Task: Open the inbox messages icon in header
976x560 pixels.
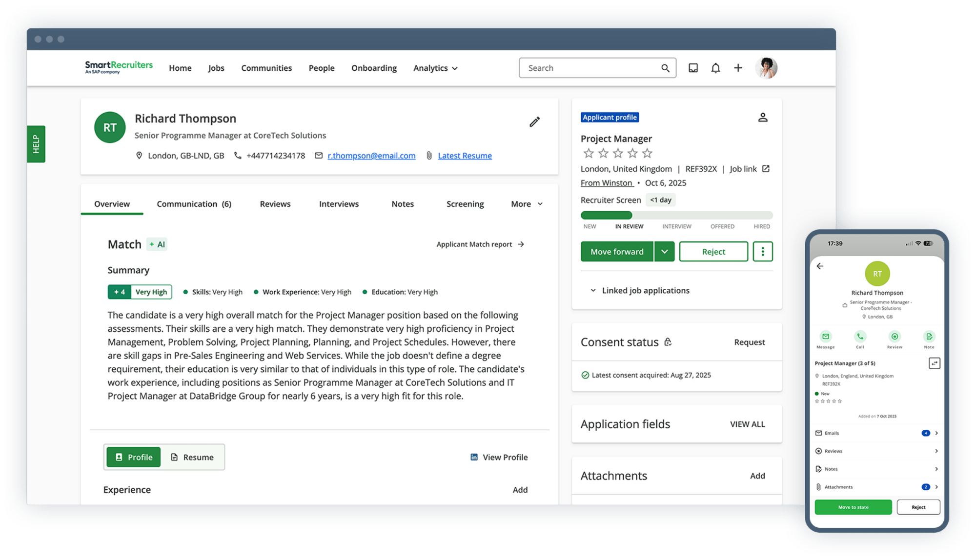Action: [x=693, y=68]
